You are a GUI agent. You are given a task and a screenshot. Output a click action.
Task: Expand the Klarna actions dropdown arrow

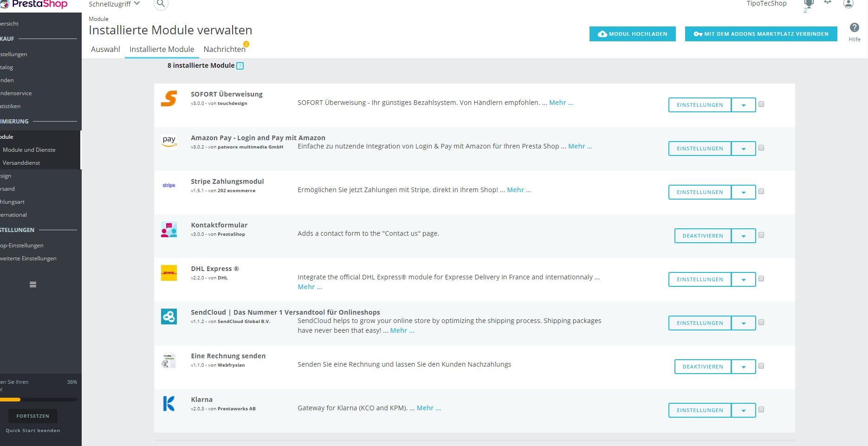pyautogui.click(x=744, y=410)
